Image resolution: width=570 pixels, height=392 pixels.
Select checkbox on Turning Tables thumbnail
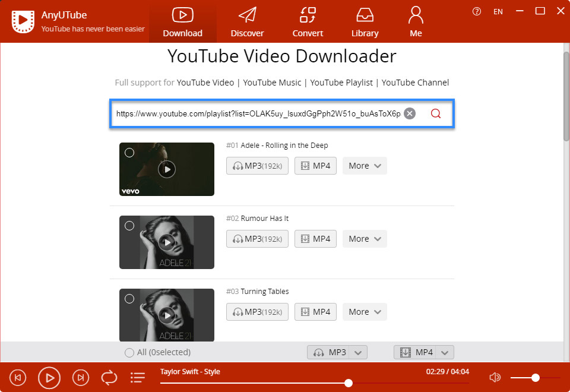coord(129,299)
